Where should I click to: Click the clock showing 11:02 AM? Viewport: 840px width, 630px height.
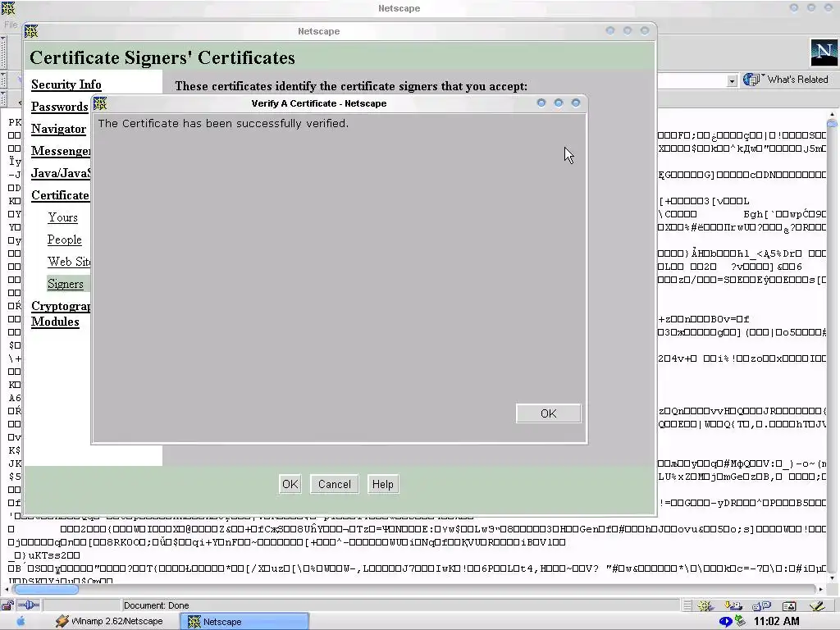coord(776,622)
